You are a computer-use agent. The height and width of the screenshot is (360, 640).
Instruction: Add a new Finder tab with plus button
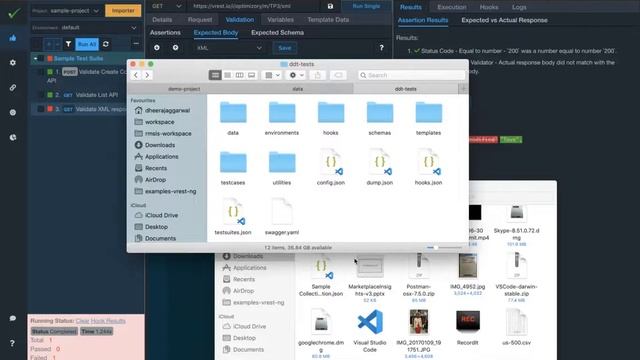[463, 89]
